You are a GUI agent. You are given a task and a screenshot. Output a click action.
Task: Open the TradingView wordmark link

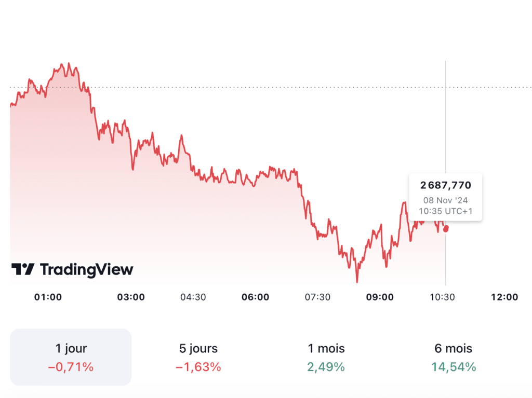pos(86,269)
